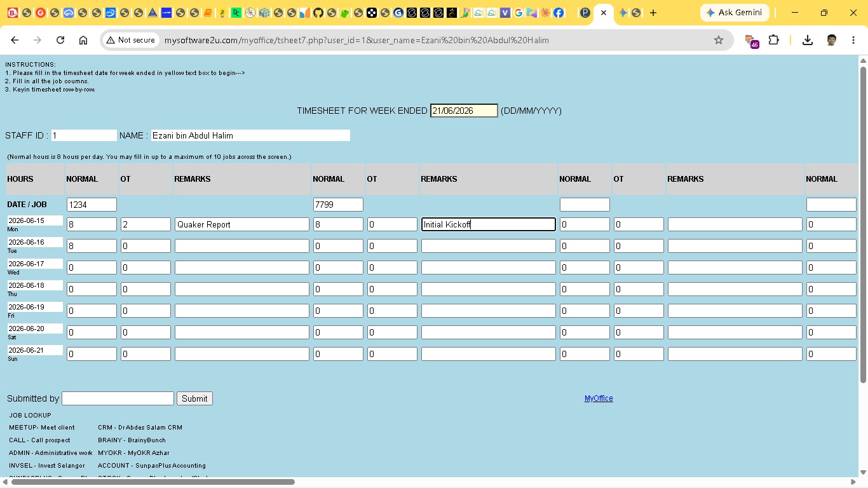Image resolution: width=868 pixels, height=488 pixels.
Task: Click the browser forward arrow
Action: pos(37,40)
